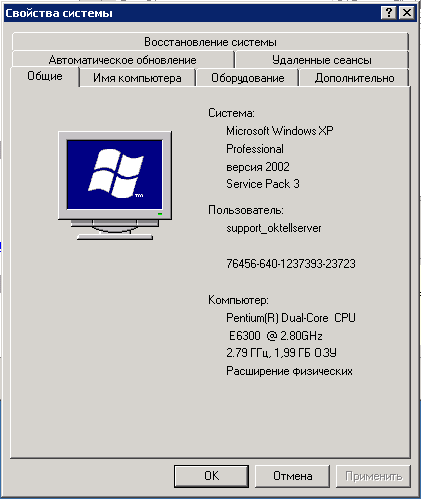The width and height of the screenshot is (421, 499).
Task: Click the Применить button
Action: pyautogui.click(x=373, y=476)
